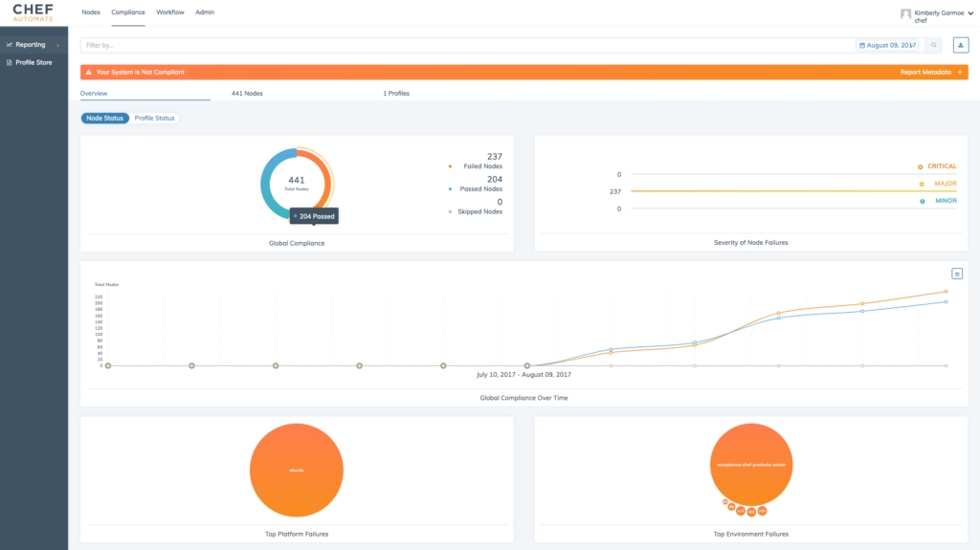Open the August 09, 2017 date picker

click(888, 45)
